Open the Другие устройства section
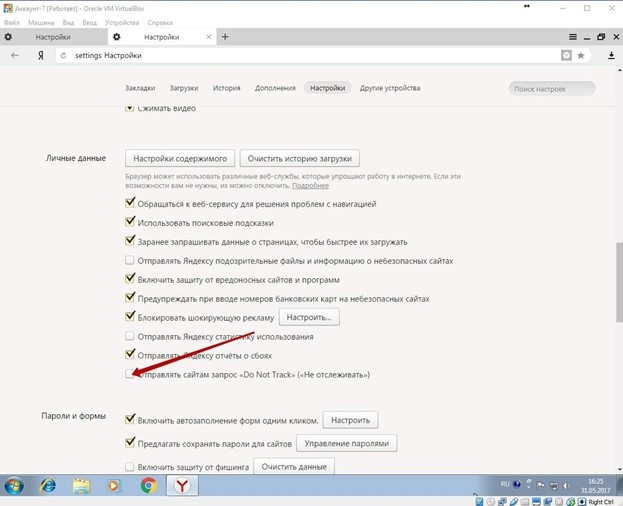This screenshot has height=506, width=623. click(x=390, y=88)
